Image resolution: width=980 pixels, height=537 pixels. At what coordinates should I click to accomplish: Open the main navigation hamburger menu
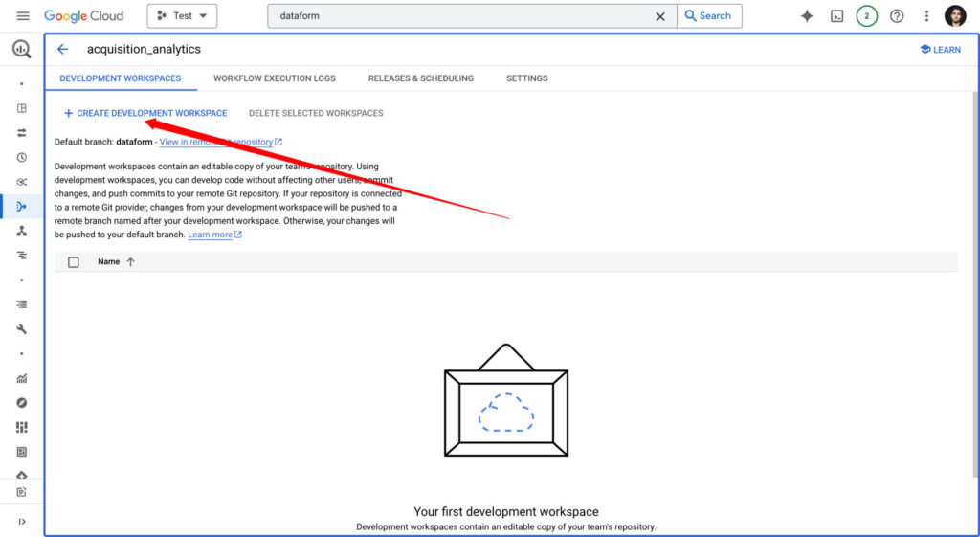23,16
